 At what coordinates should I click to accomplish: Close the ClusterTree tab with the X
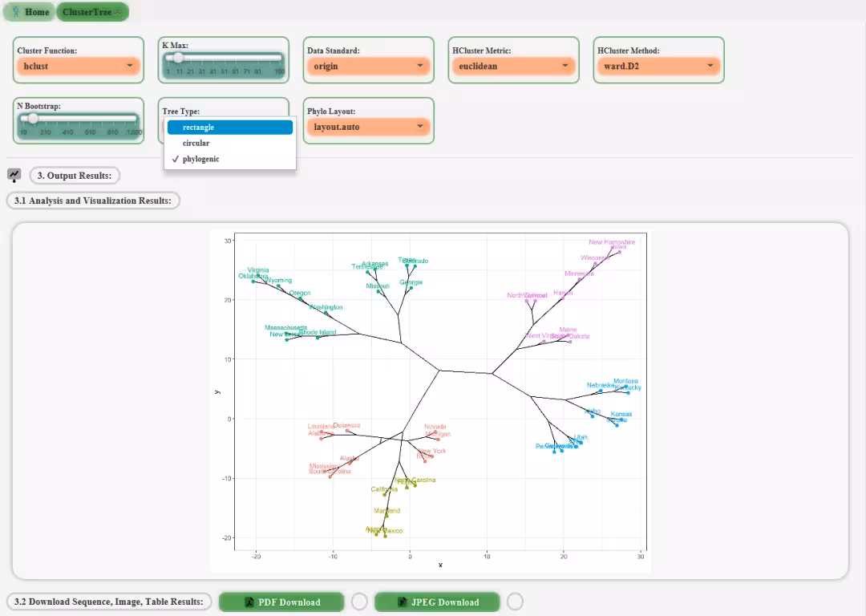(x=119, y=12)
